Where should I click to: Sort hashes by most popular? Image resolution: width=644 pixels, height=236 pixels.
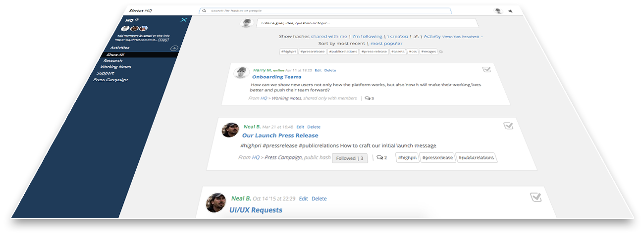[x=386, y=44]
